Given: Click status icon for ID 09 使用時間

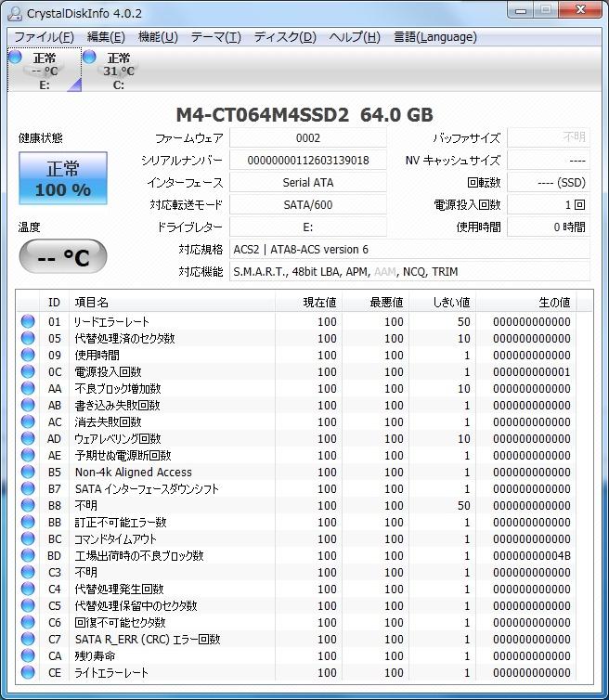Looking at the screenshot, I should [x=28, y=355].
